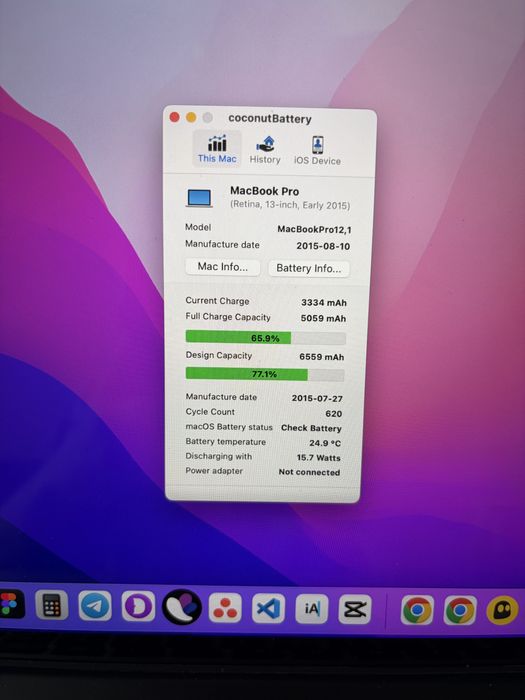Open CyberGhost VPN from the Dock
The image size is (525, 700).
(503, 610)
